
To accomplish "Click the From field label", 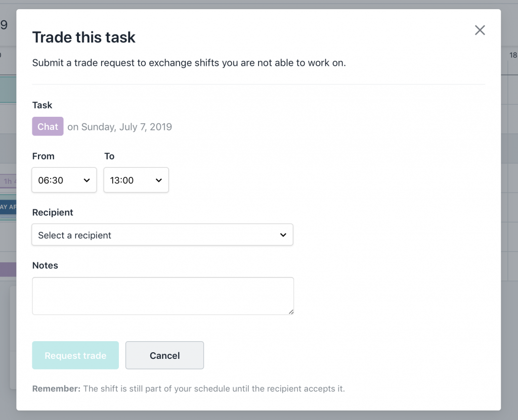I will tap(43, 157).
